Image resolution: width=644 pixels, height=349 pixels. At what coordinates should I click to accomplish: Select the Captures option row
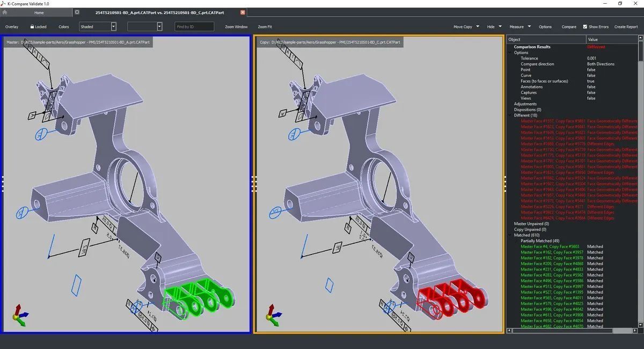click(572, 92)
